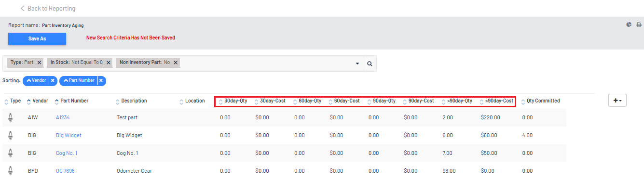Remove Vendor sorting with its X

[x=53, y=81]
